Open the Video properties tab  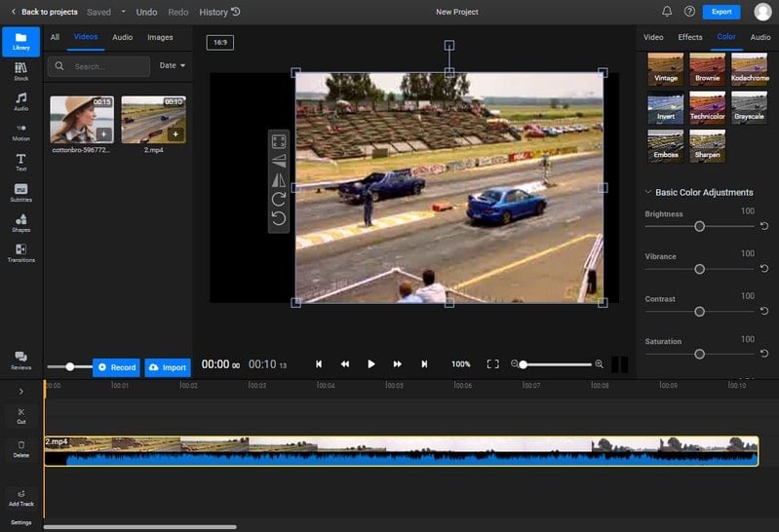pos(653,37)
